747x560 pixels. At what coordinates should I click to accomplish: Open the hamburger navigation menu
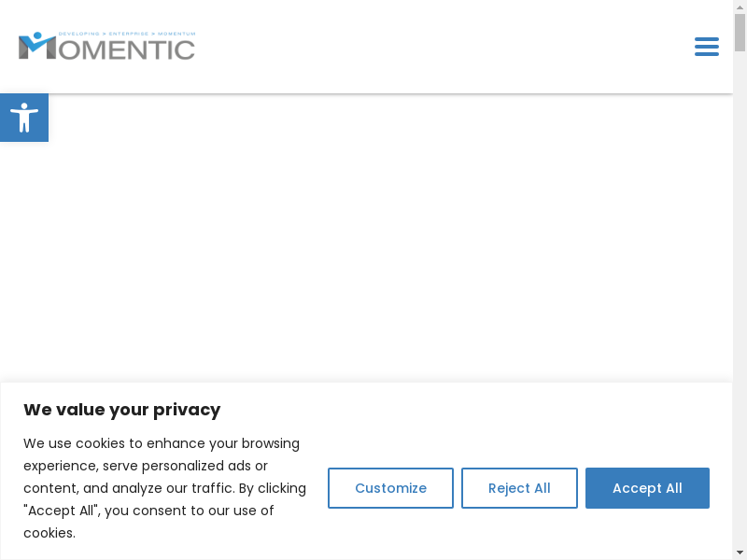[x=706, y=47]
